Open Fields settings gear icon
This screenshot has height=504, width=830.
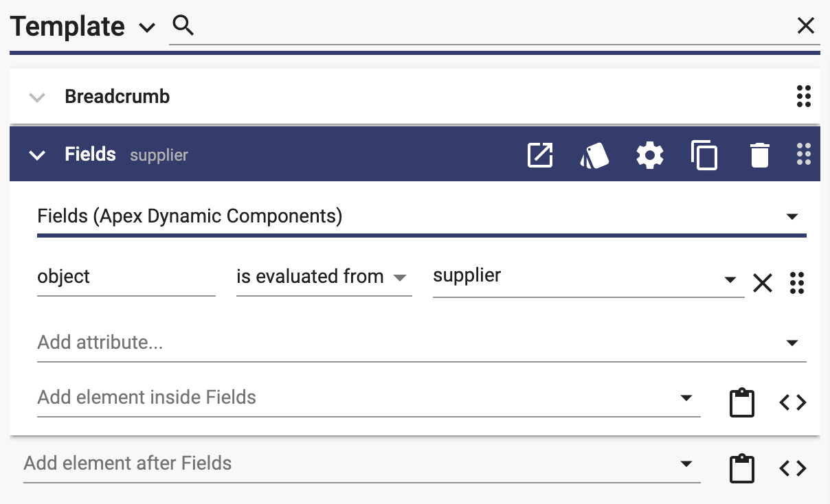(x=650, y=154)
